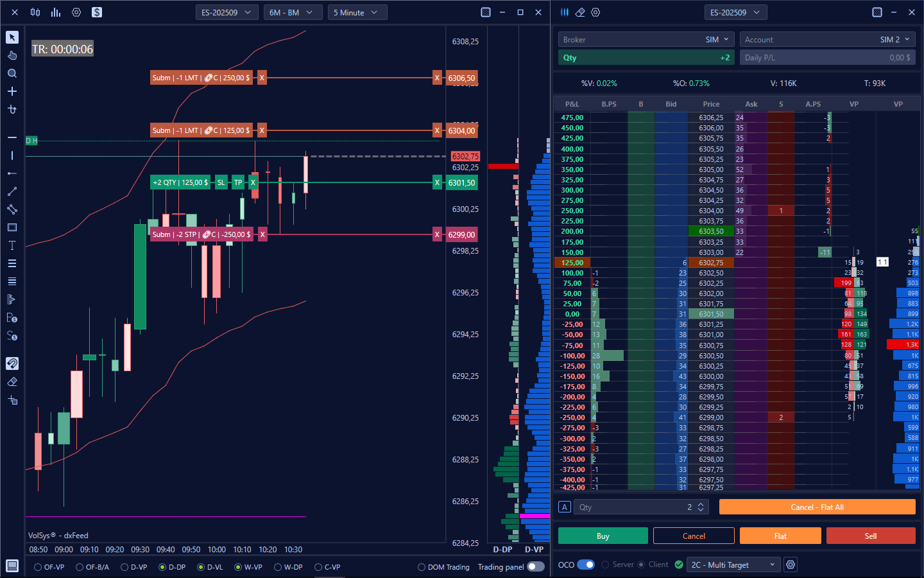
Task: Pick the trend line drawing tool
Action: click(12, 191)
